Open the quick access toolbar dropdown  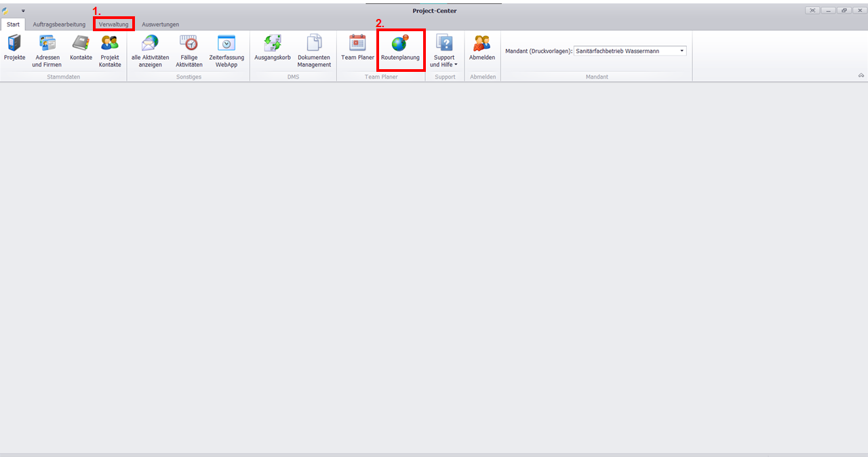(23, 11)
